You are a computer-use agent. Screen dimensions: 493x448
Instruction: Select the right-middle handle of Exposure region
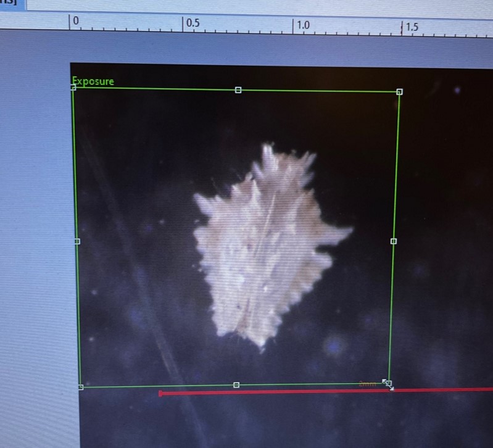pyautogui.click(x=394, y=241)
